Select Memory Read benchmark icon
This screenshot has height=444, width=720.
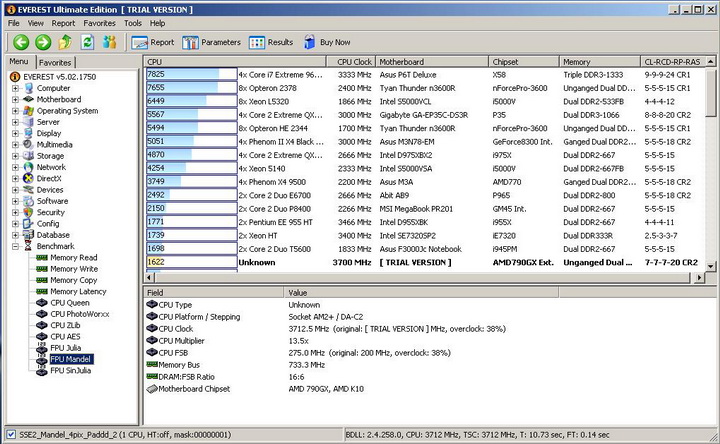(x=42, y=258)
